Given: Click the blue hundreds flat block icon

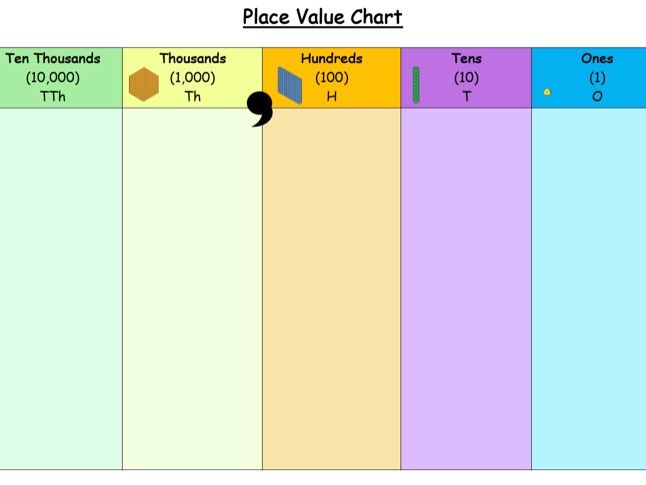Looking at the screenshot, I should [x=290, y=86].
